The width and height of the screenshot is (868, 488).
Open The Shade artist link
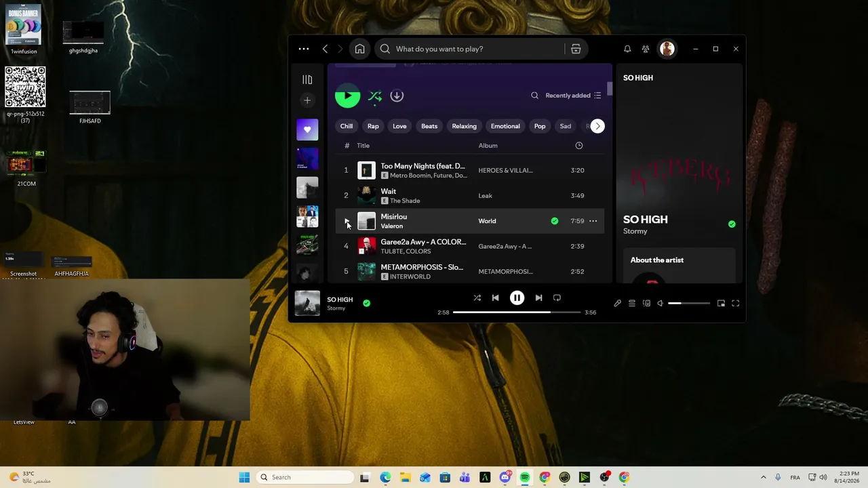405,201
